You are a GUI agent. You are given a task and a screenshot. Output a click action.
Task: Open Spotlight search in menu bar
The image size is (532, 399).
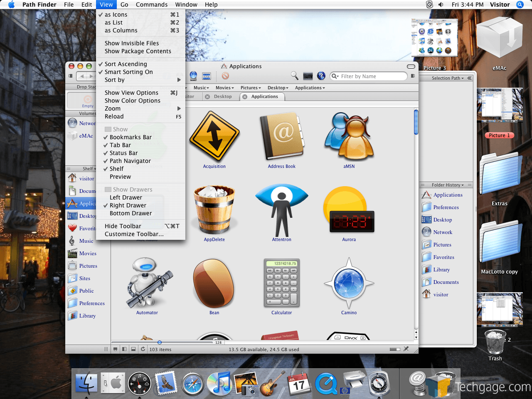coord(520,5)
